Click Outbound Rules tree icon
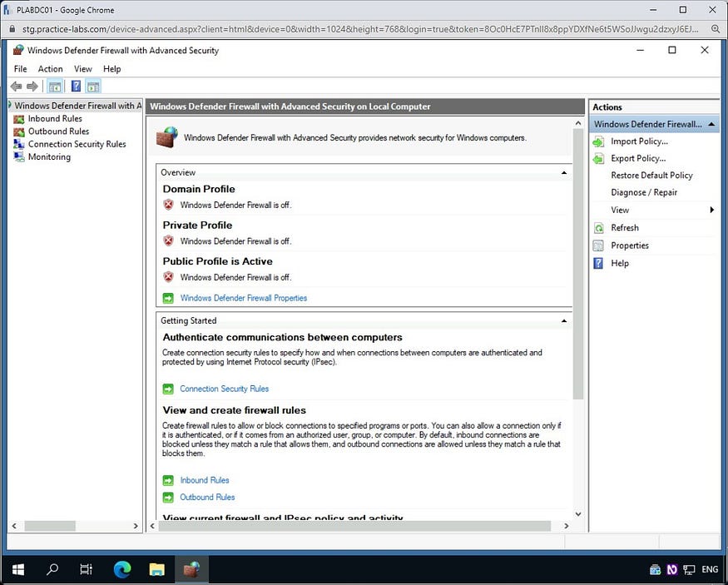Viewport: 728px width, 585px height. click(19, 131)
